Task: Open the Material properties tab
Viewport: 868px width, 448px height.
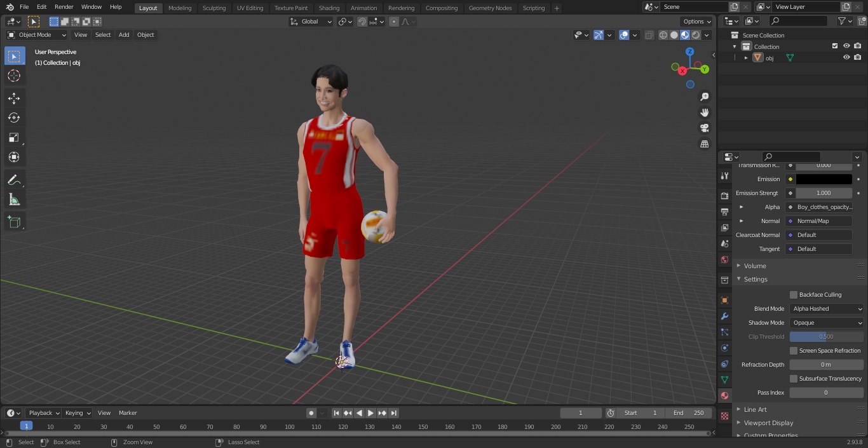Action: 724,395
